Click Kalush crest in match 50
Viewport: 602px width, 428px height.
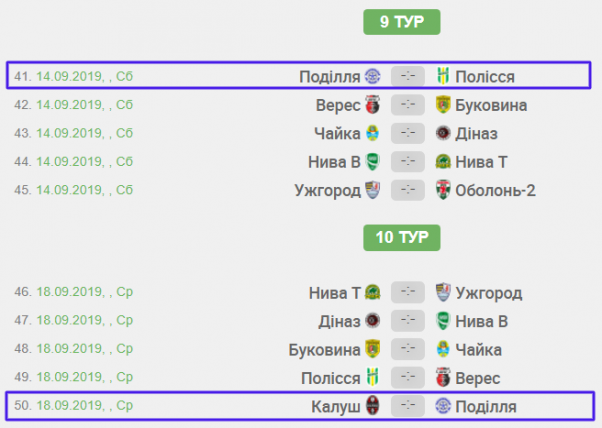pos(372,405)
